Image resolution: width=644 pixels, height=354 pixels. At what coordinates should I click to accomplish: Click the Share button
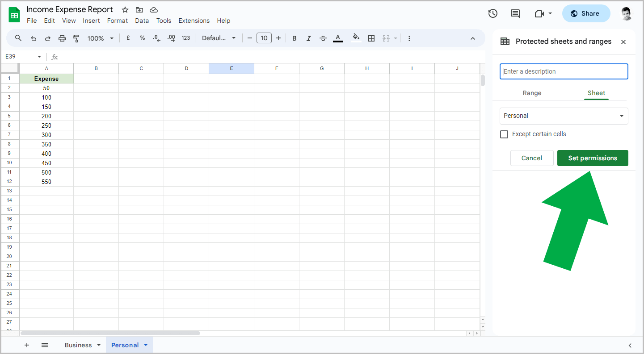coord(586,13)
